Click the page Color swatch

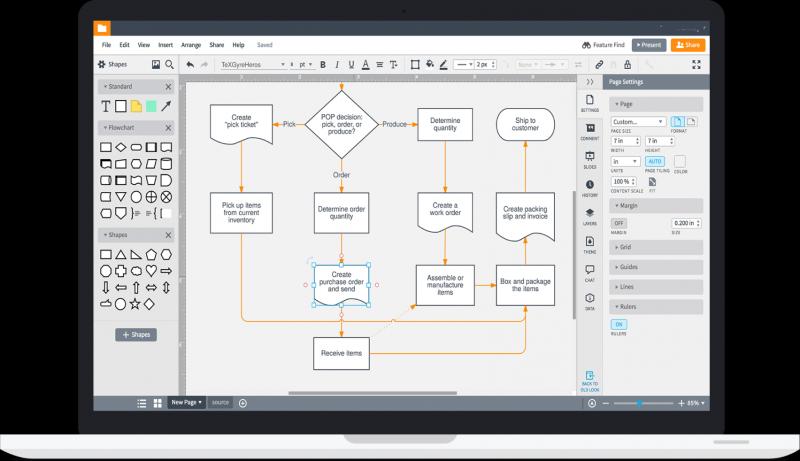click(x=680, y=161)
